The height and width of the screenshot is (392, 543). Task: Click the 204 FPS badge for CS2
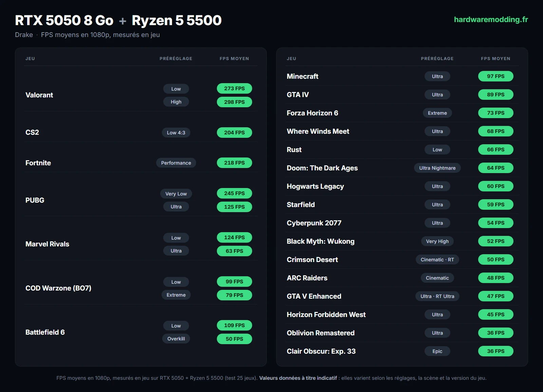point(235,133)
